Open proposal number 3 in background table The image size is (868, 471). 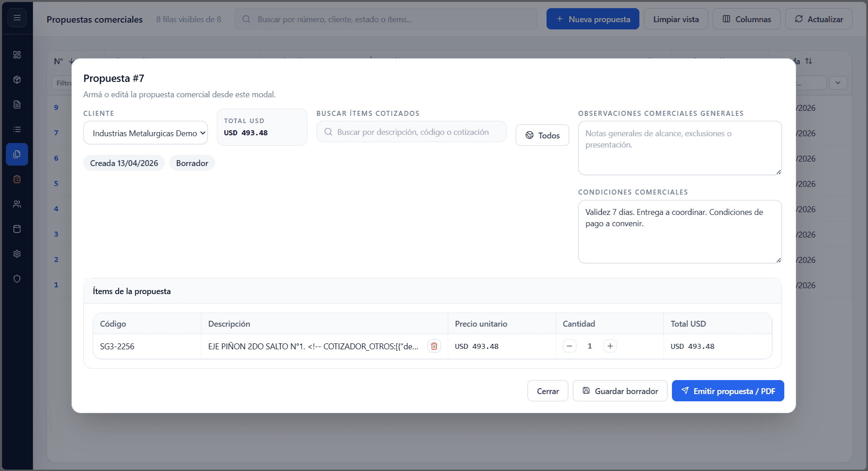point(56,234)
